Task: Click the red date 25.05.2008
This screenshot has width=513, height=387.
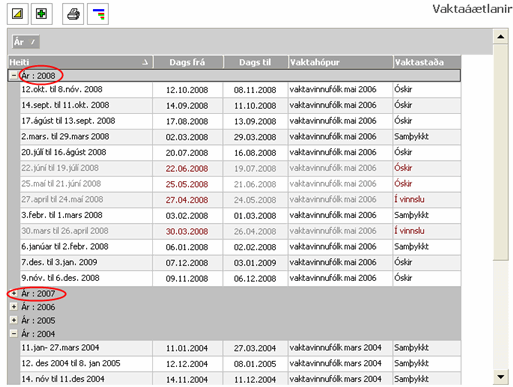Action: point(187,184)
